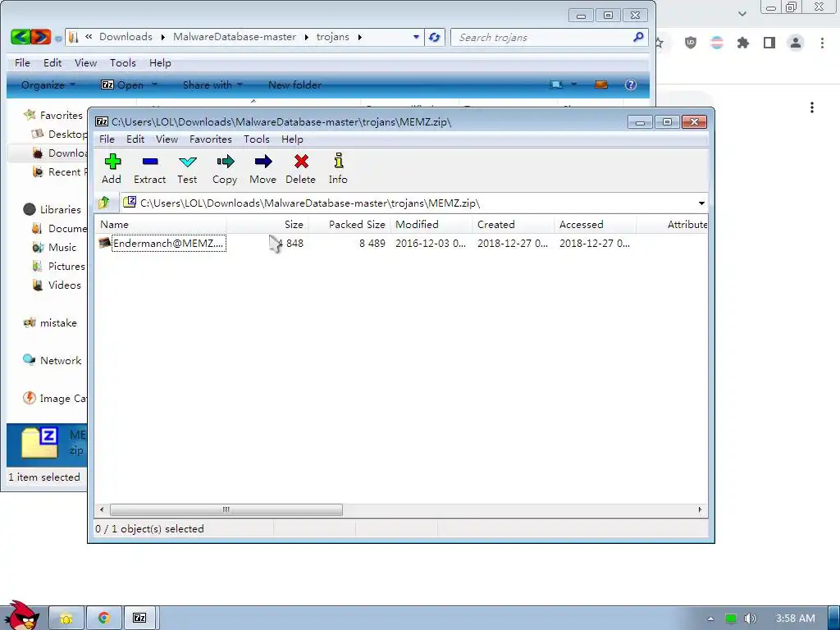
Task: Extract files using the Extract toolbar button
Action: point(149,169)
